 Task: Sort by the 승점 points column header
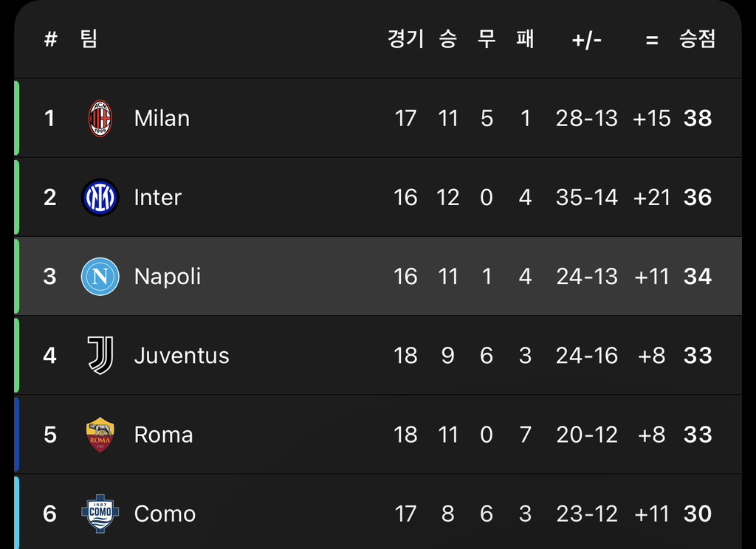697,38
